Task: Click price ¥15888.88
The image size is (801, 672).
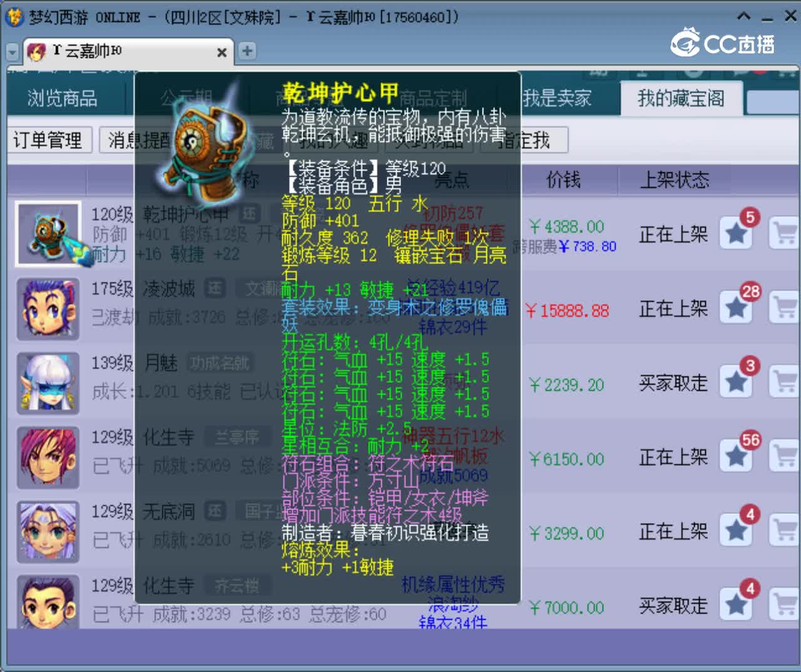Action: [x=567, y=311]
